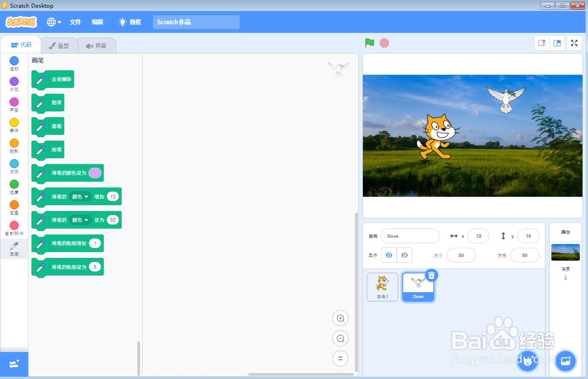This screenshot has width=588, height=379.
Task: Click the 将笔的粗细增加 block
Action: pos(68,243)
